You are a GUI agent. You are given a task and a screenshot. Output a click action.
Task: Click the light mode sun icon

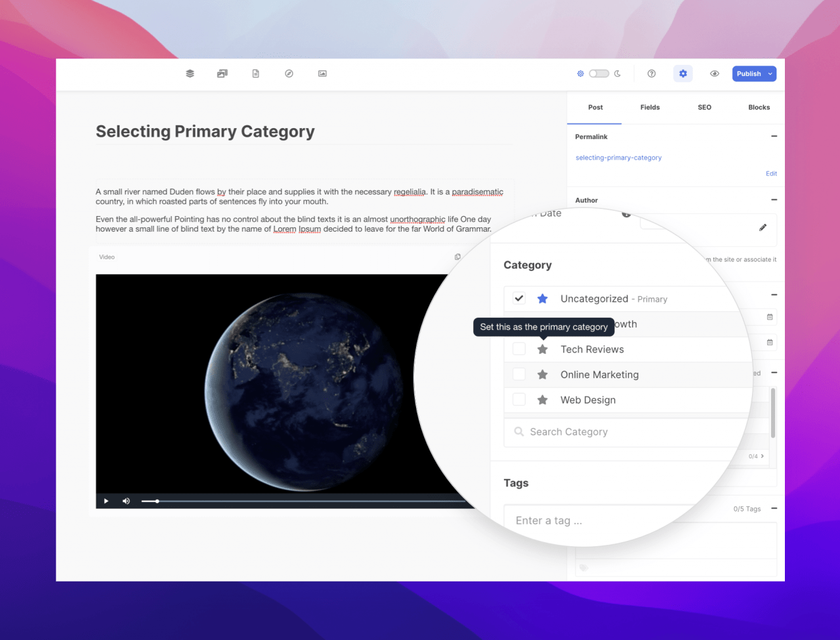(x=580, y=74)
